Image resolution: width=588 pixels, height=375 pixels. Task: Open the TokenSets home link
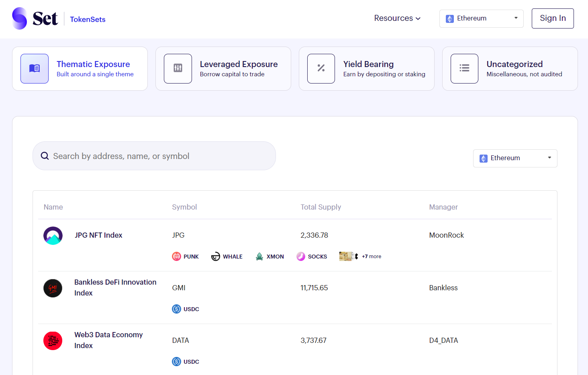pyautogui.click(x=88, y=19)
